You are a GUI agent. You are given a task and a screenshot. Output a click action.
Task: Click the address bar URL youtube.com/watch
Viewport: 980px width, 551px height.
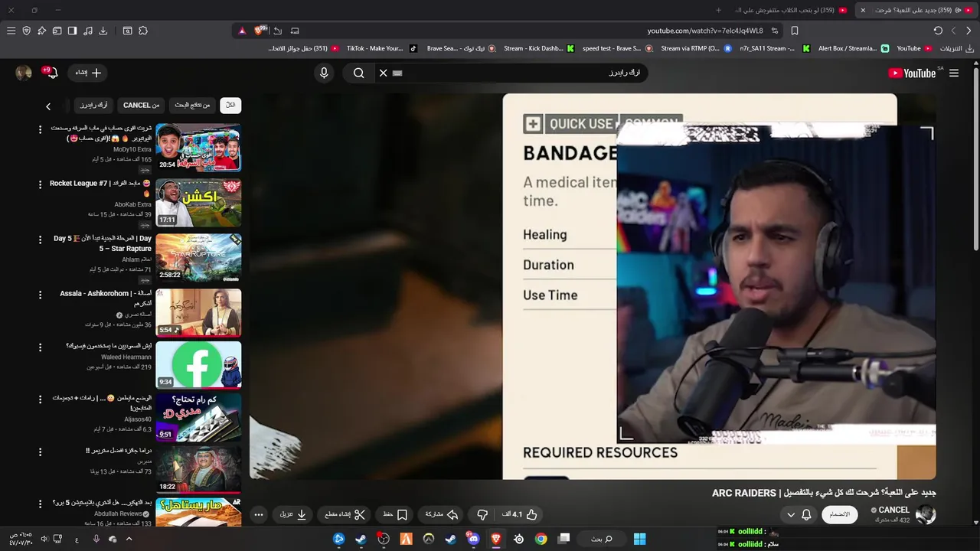click(705, 31)
